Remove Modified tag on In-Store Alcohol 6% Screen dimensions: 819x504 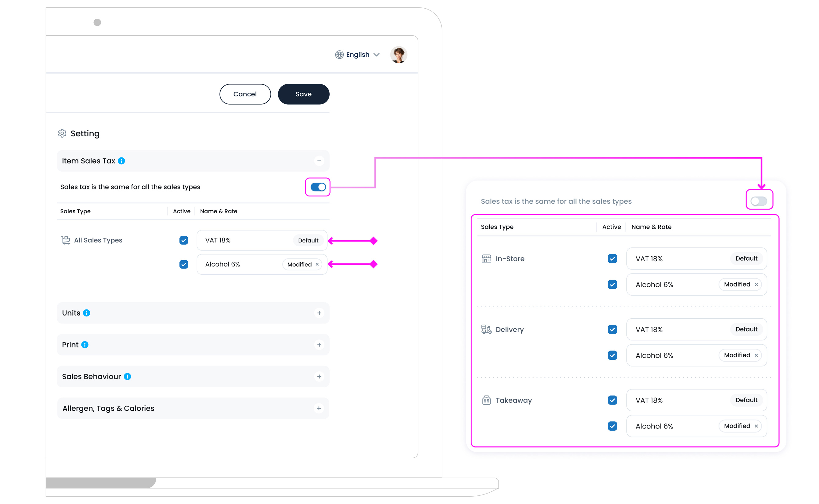(756, 285)
